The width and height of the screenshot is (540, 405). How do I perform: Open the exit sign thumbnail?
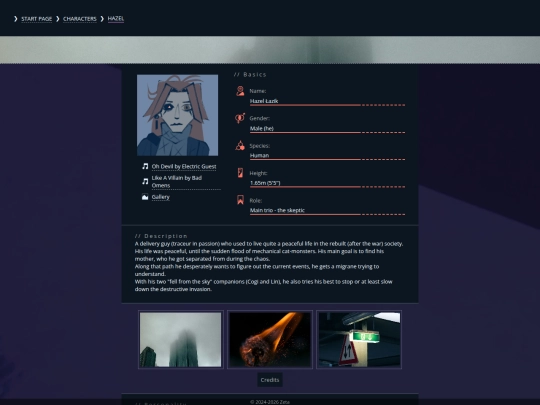[359, 340]
